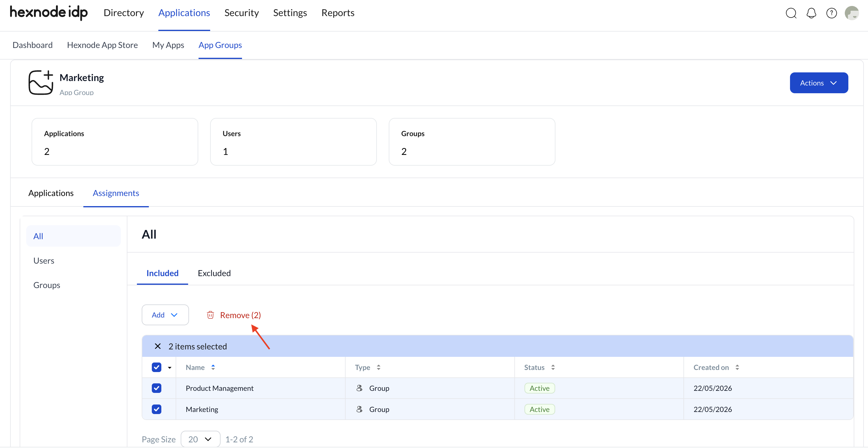Viewport: 868px width, 448px height.
Task: Click the search magnifier icon
Action: [x=791, y=13]
